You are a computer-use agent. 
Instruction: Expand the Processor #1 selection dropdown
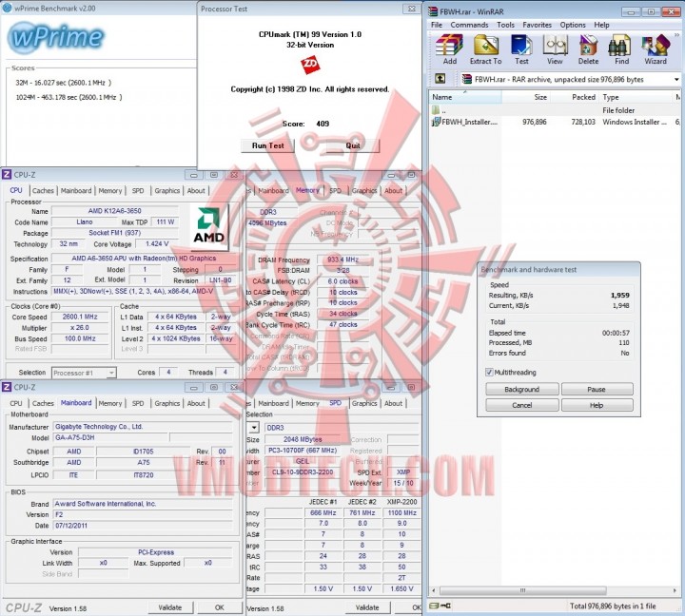112,373
